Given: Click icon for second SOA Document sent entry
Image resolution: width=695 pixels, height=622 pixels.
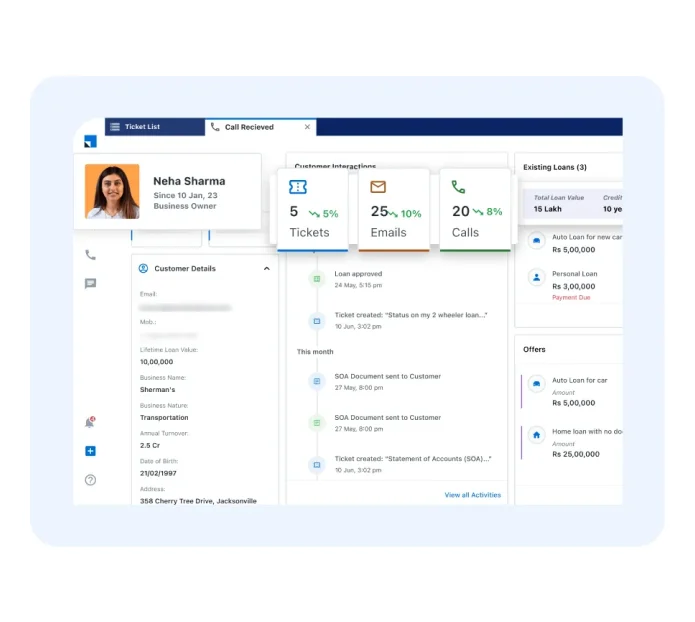Looking at the screenshot, I should point(317,423).
